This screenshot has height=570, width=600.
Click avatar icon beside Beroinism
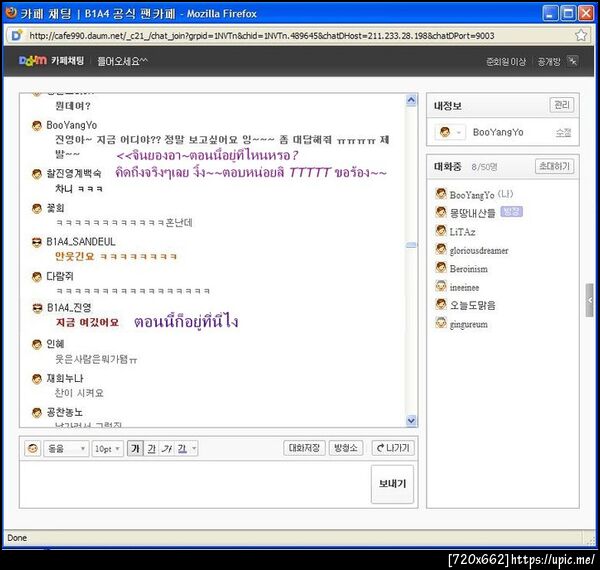(x=441, y=268)
